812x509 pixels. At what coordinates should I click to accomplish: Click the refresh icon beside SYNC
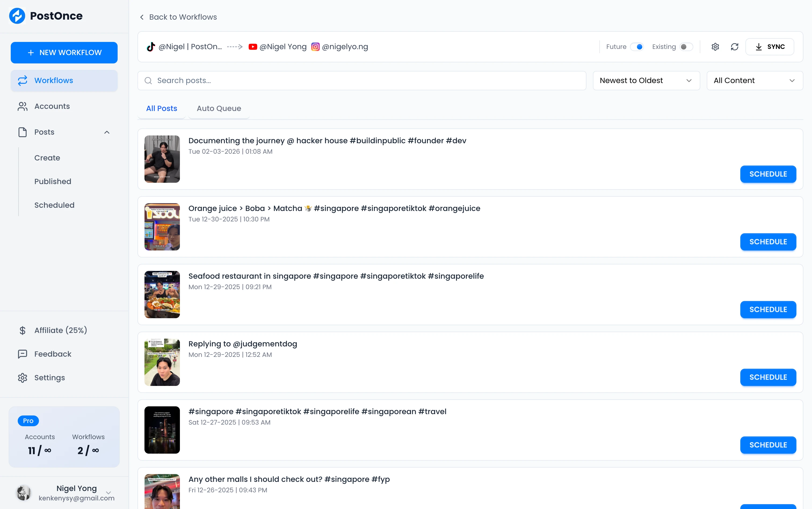(735, 47)
